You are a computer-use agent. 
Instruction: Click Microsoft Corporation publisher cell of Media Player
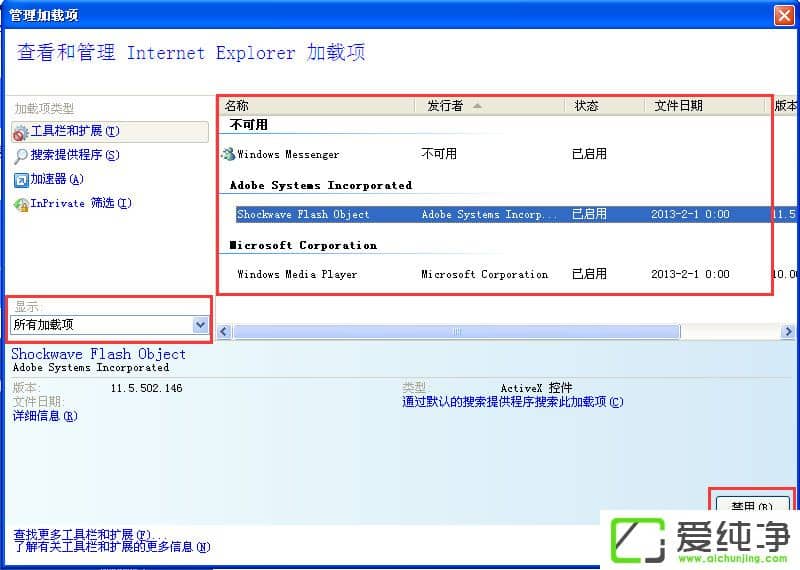tap(484, 274)
